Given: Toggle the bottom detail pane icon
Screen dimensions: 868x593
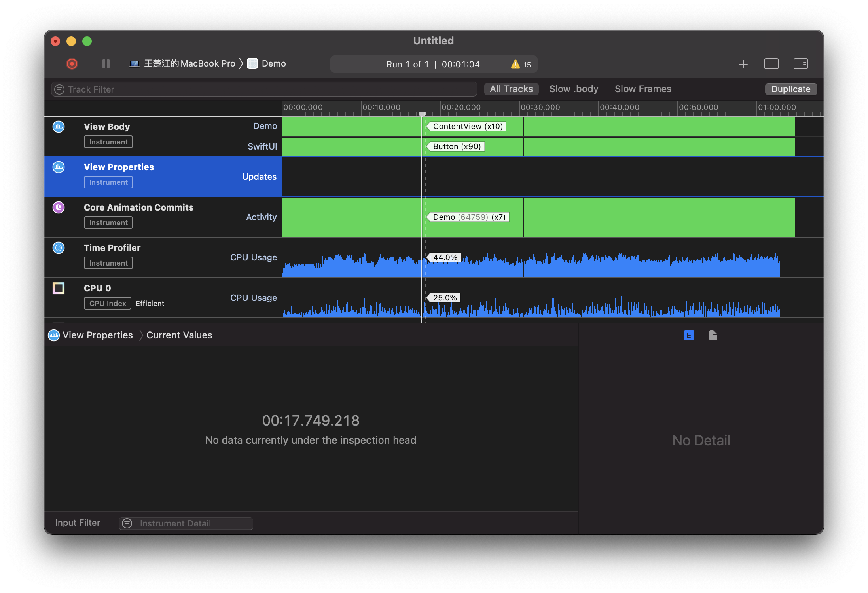Looking at the screenshot, I should point(771,64).
